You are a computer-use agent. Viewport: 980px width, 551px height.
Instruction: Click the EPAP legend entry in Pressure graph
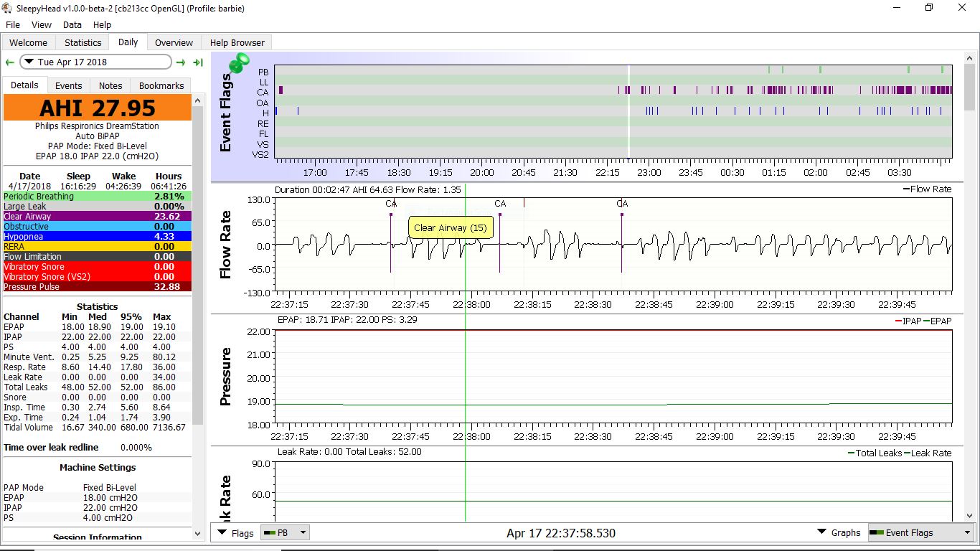point(937,321)
